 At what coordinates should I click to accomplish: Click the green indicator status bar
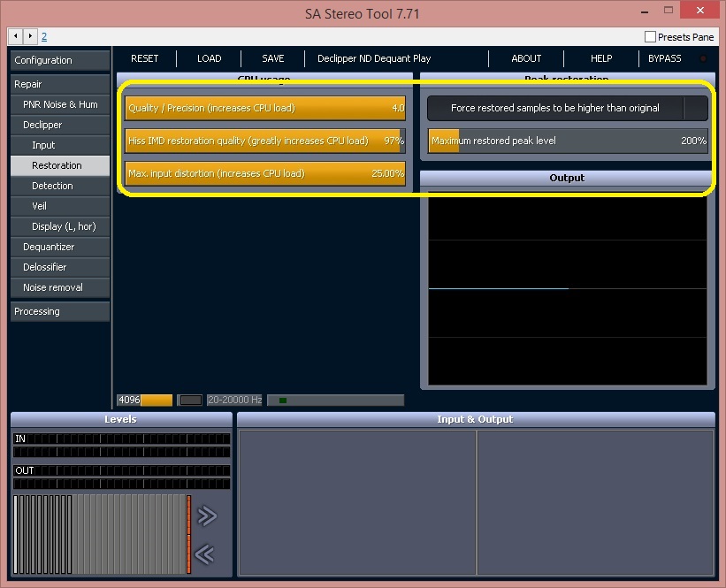point(336,400)
